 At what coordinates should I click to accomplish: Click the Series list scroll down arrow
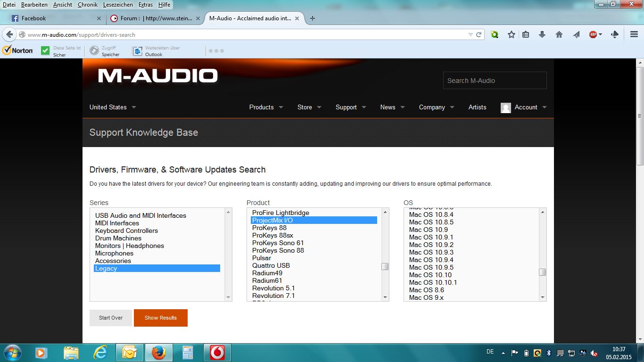(x=229, y=297)
